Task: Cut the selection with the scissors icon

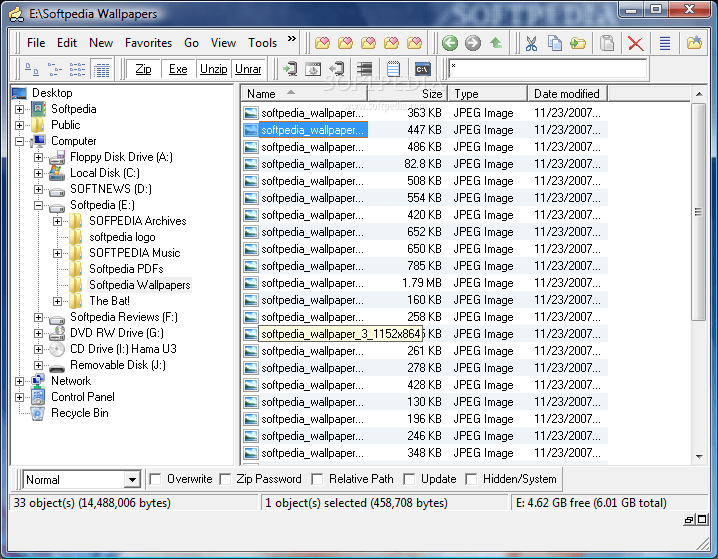Action: (531, 43)
